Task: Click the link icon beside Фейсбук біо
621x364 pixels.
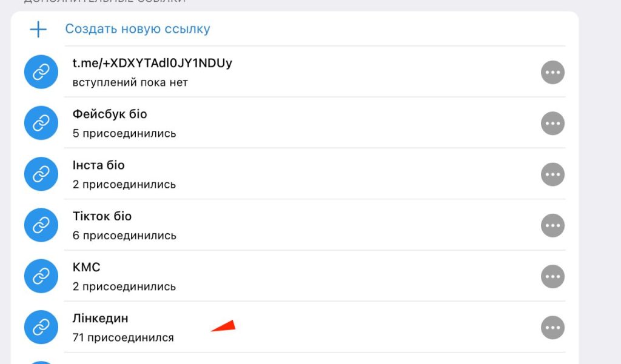Action: pos(41,123)
